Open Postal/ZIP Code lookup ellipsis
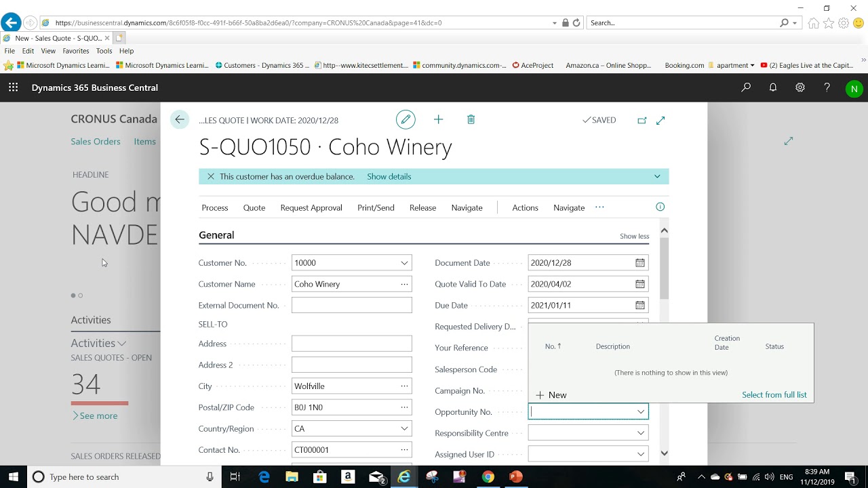 click(x=404, y=407)
